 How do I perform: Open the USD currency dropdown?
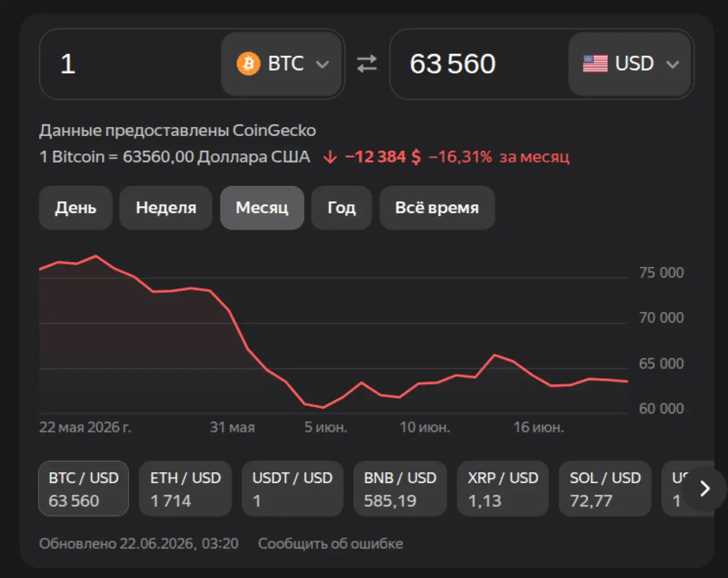630,64
